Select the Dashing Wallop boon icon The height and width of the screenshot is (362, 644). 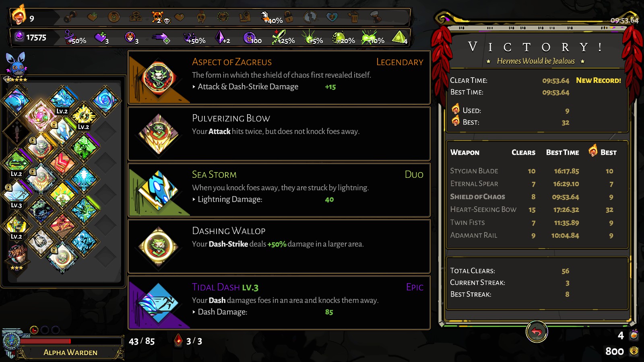pyautogui.click(x=159, y=247)
